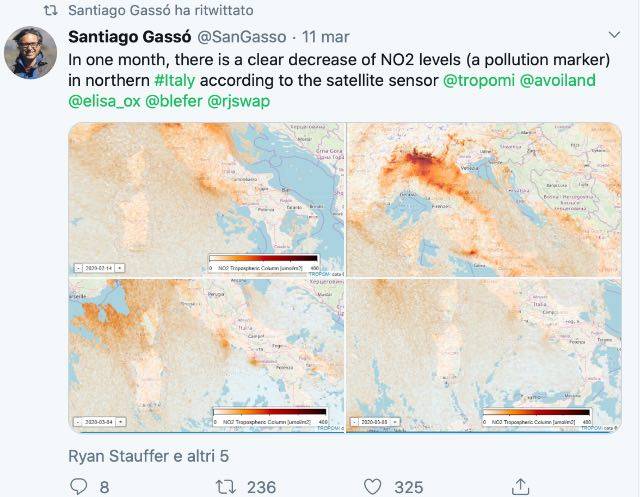Reply to the tweet via speech bubble

pos(82,486)
